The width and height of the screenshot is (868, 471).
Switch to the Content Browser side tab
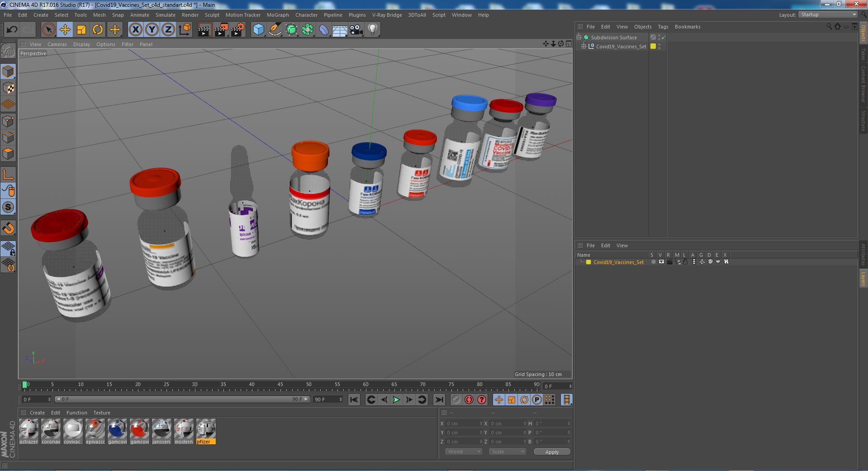click(863, 84)
